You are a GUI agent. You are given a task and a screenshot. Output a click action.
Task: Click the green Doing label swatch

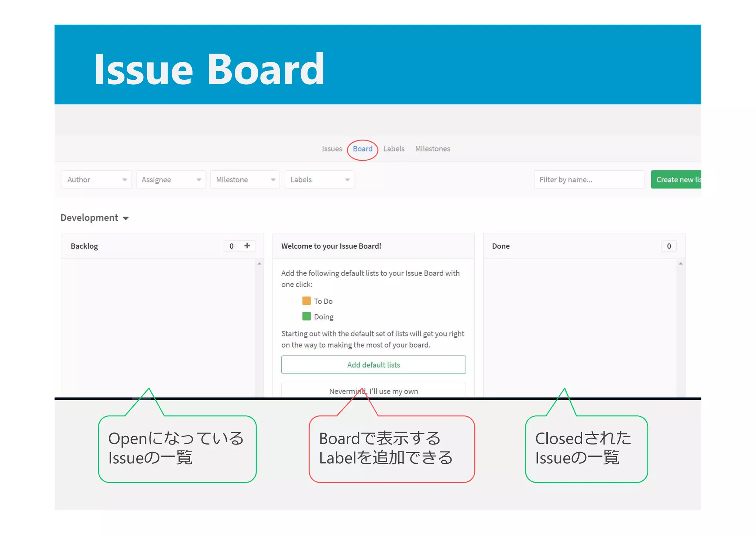pos(306,316)
